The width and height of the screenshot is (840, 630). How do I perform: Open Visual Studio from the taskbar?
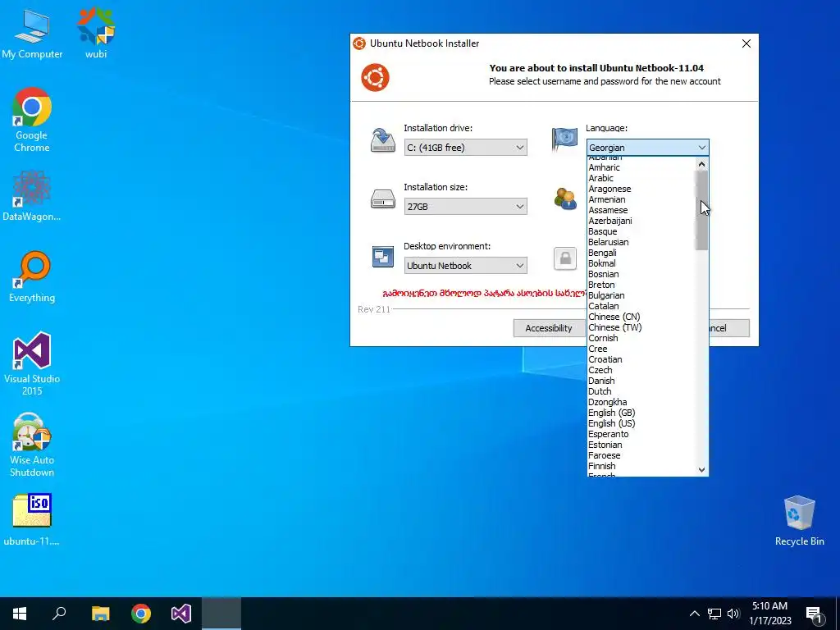[x=181, y=614]
